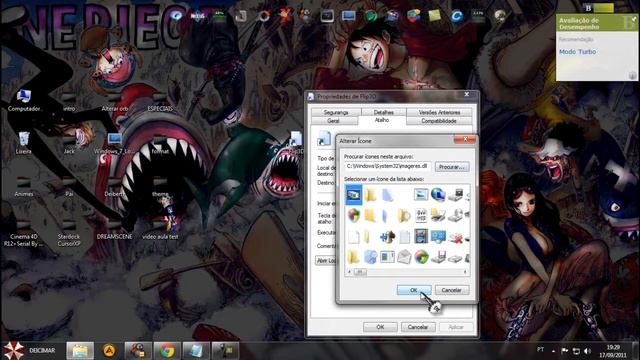Switch to the Versões Anteriores tab
Screen dimensions: 640x360
click(x=439, y=112)
